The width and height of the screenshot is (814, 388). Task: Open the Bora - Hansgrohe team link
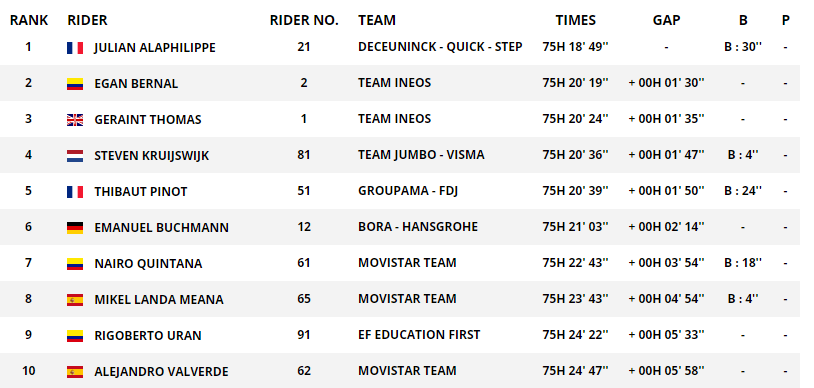pos(418,227)
